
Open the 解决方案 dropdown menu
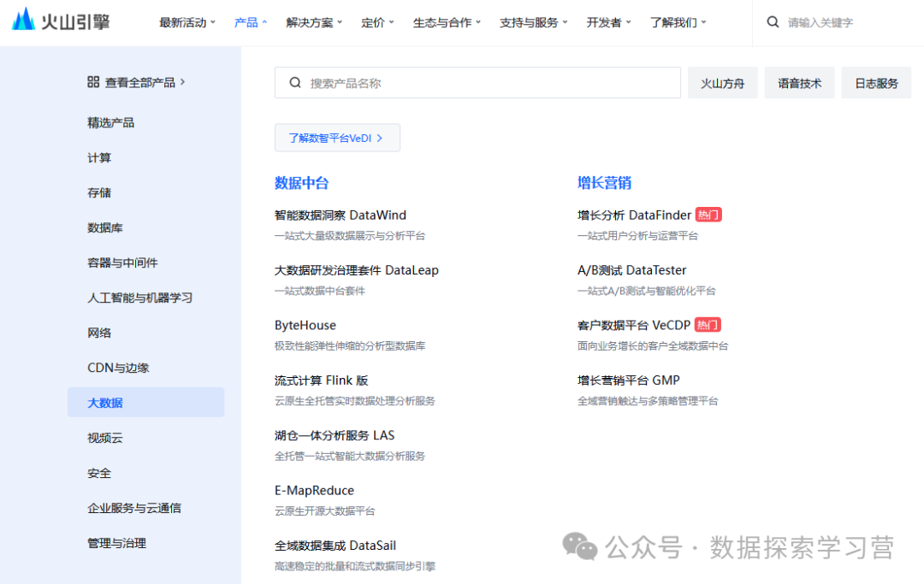point(314,23)
